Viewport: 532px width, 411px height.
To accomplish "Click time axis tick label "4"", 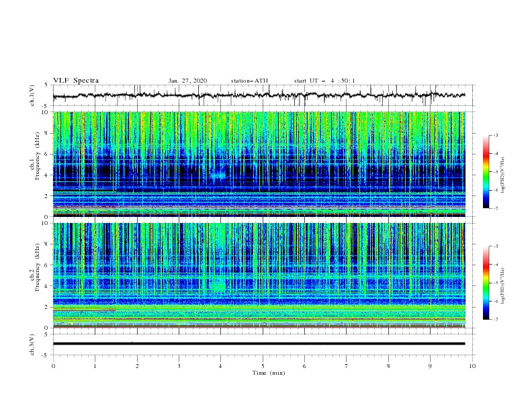I will [x=220, y=366].
